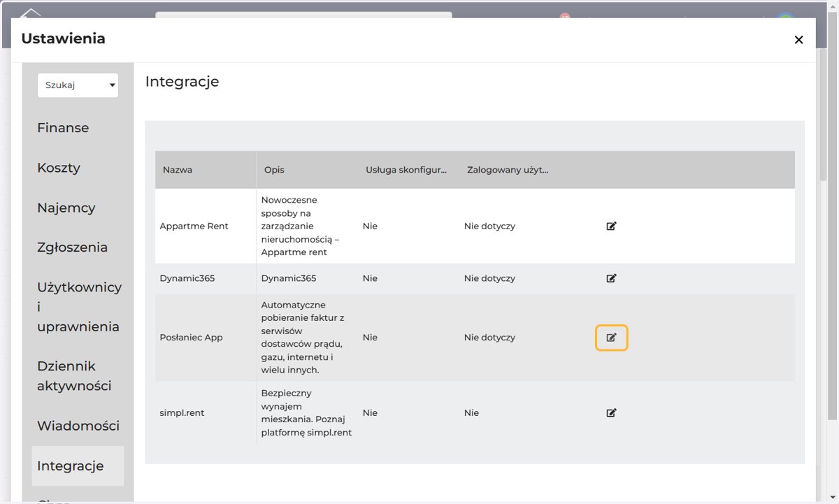Open the Zgłoszenia settings section
Screen dimensions: 839x504
(72, 247)
